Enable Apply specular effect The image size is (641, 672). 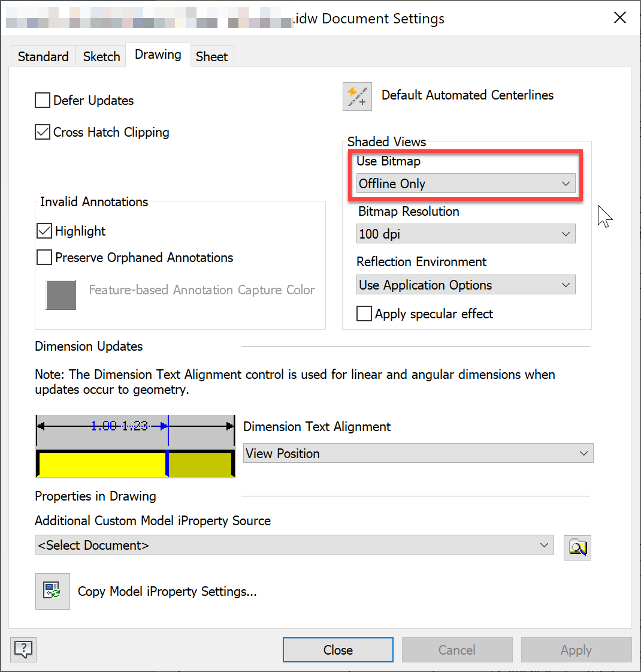click(364, 314)
